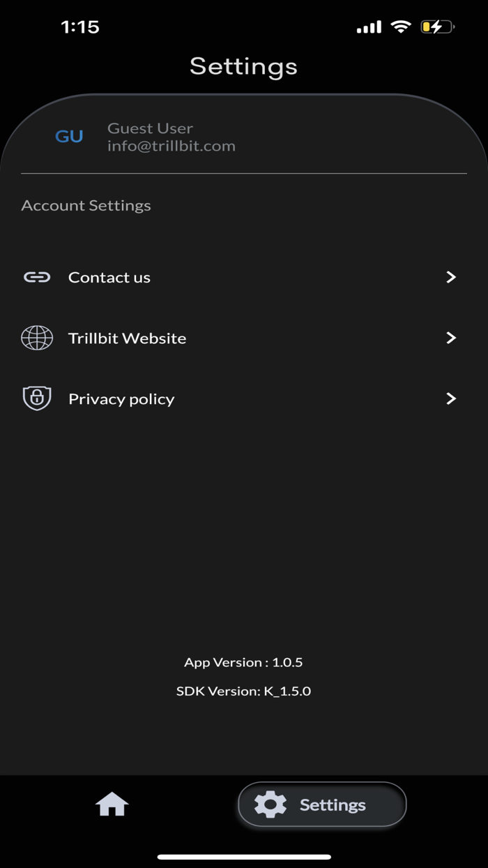
Task: Tap the battery charging indicator
Action: pos(436,27)
